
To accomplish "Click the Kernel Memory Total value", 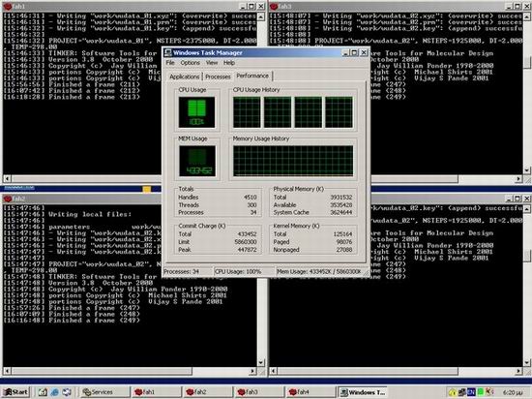I will 342,234.
